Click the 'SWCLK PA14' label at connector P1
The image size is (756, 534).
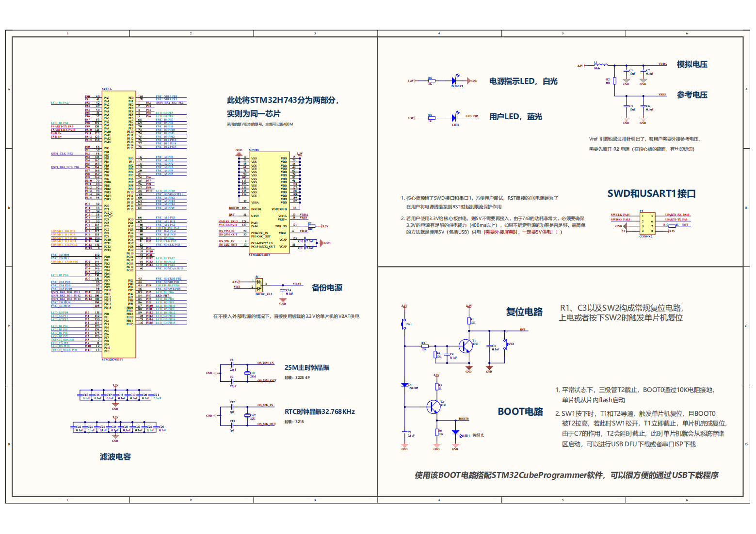click(620, 215)
